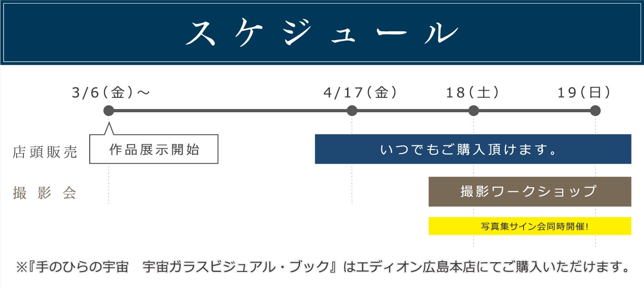The width and height of the screenshot is (644, 288).
Task: Select the 3/6(金)～ date label
Action: pos(111,93)
